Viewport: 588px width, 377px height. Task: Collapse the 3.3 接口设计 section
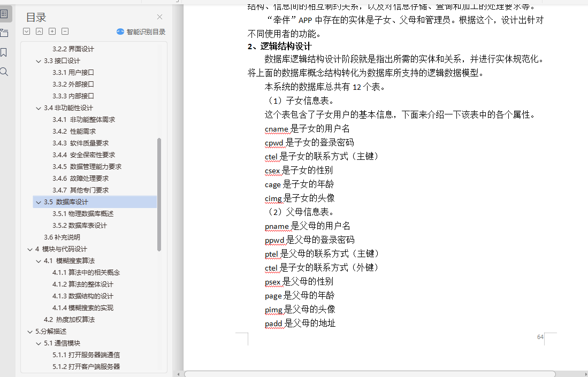click(x=38, y=61)
